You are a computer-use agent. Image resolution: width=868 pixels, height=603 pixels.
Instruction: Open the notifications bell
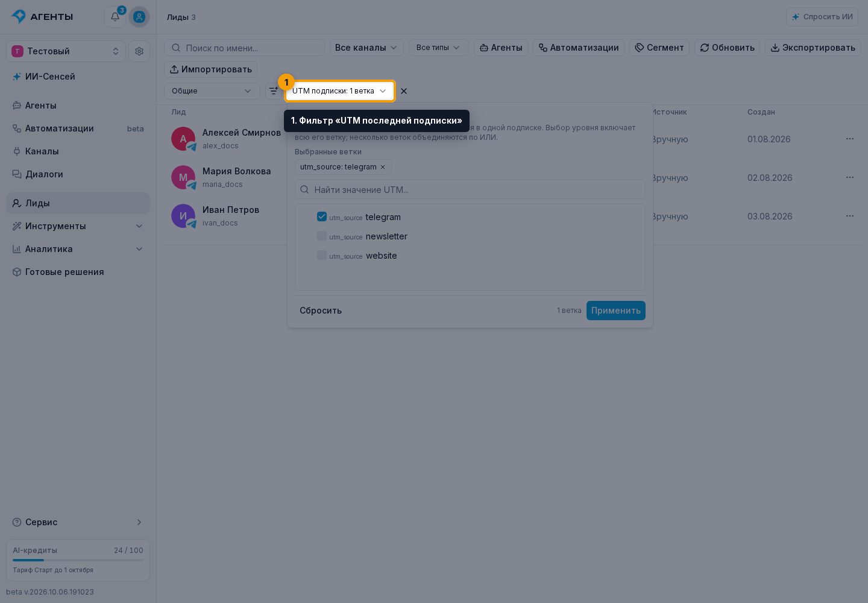coord(115,17)
